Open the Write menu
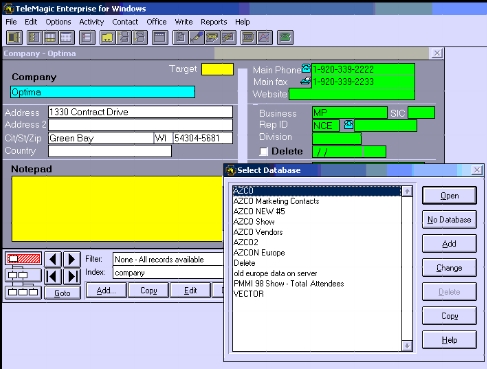 (184, 22)
